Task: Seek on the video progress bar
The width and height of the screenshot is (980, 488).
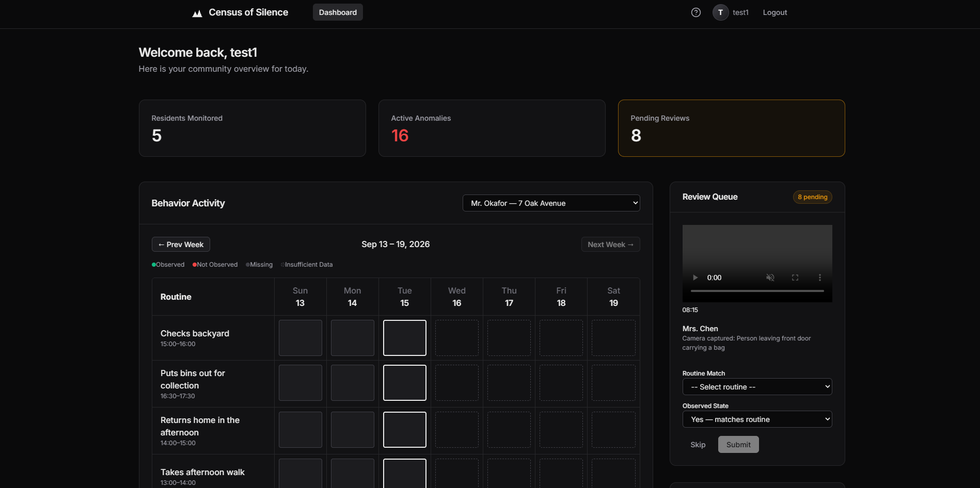Action: 757,291
